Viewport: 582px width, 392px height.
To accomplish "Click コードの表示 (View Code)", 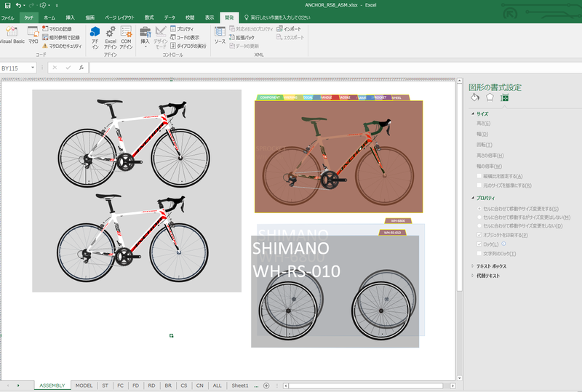I will point(185,37).
